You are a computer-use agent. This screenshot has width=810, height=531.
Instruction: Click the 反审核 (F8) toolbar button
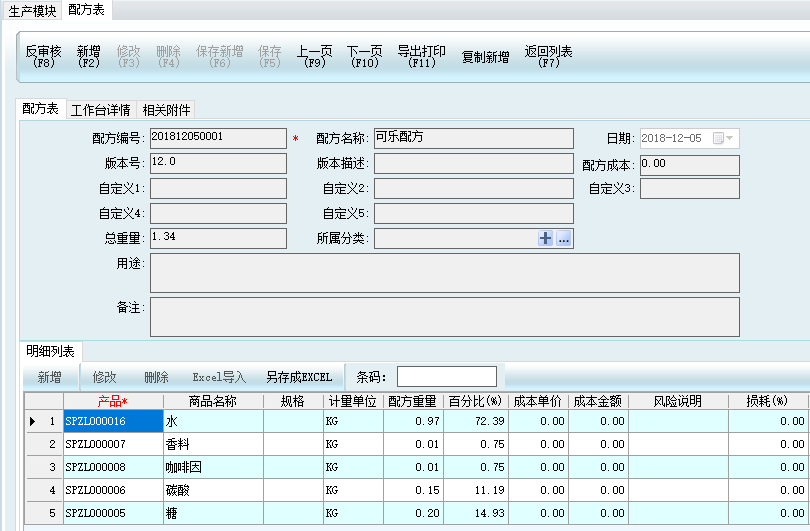coord(43,56)
